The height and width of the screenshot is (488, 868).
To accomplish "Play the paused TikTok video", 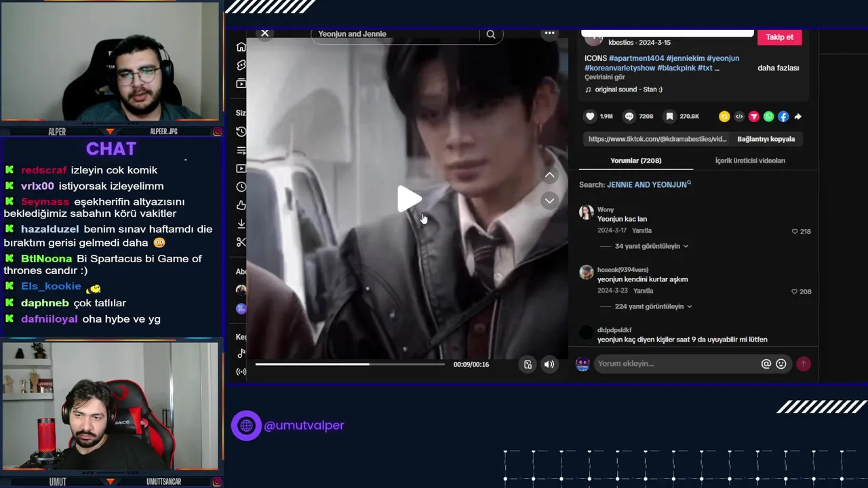I will [409, 199].
